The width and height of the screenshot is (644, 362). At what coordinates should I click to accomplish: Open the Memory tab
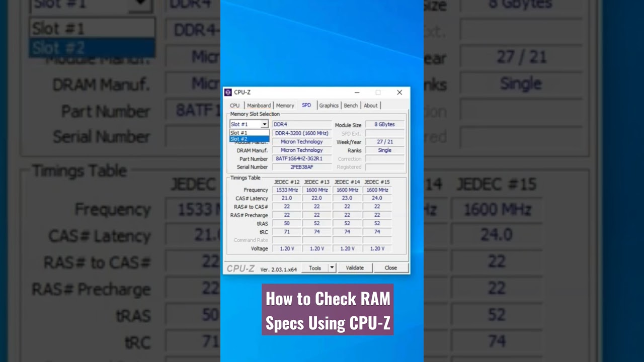click(x=285, y=106)
